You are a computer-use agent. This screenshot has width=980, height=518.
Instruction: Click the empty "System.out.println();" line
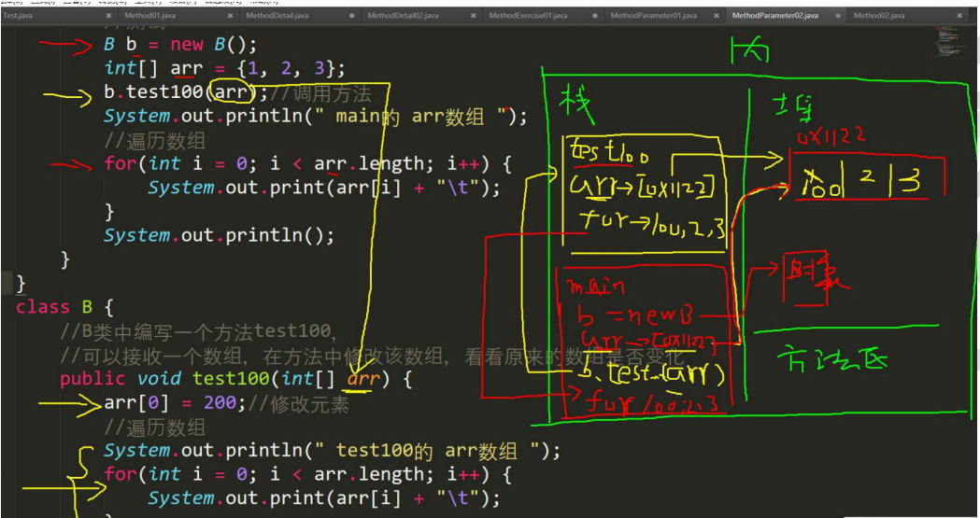[x=219, y=235]
